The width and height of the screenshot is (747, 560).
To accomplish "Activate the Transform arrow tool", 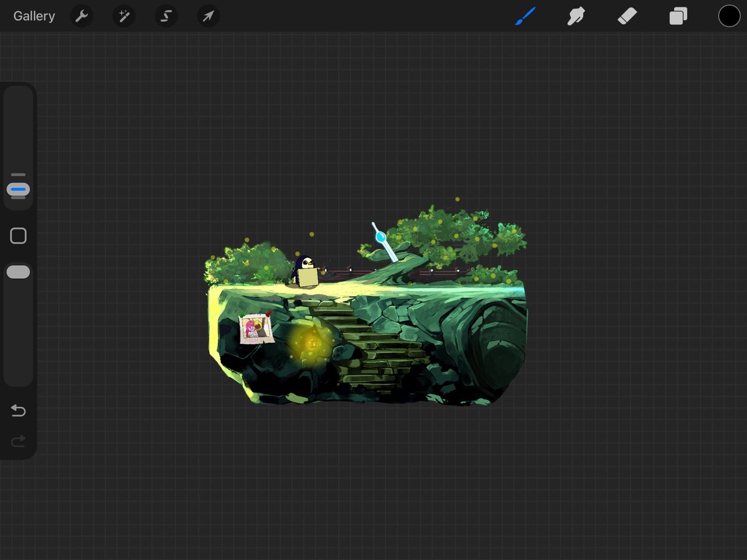I will [209, 16].
